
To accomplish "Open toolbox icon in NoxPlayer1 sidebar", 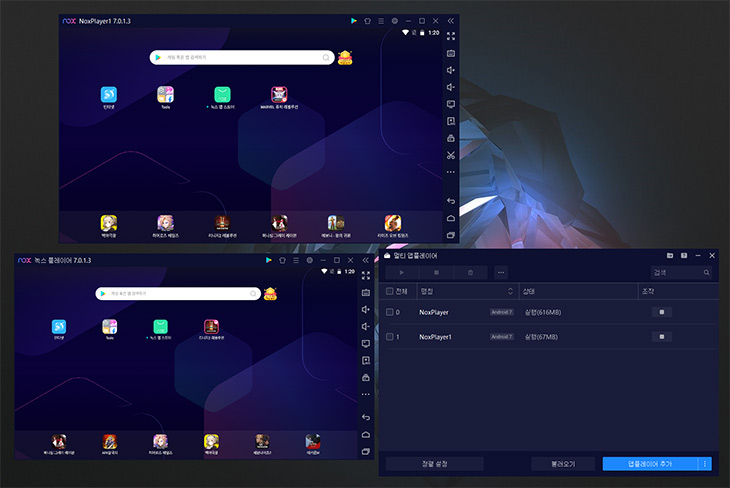I will pyautogui.click(x=451, y=138).
